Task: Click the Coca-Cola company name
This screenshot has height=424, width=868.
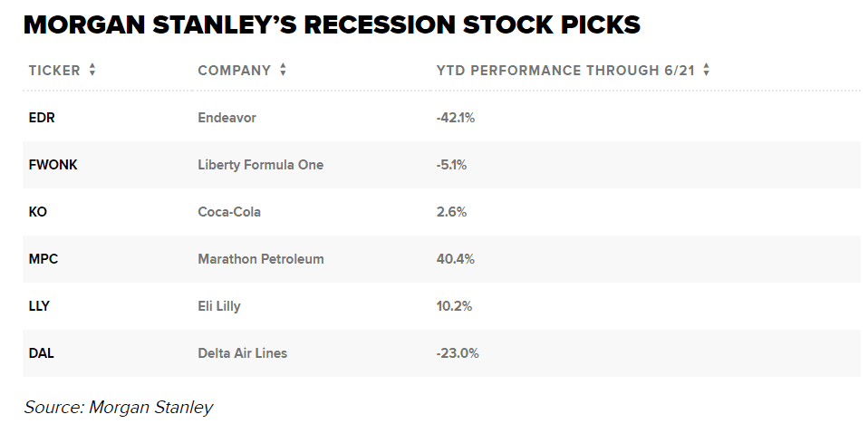Action: [229, 212]
